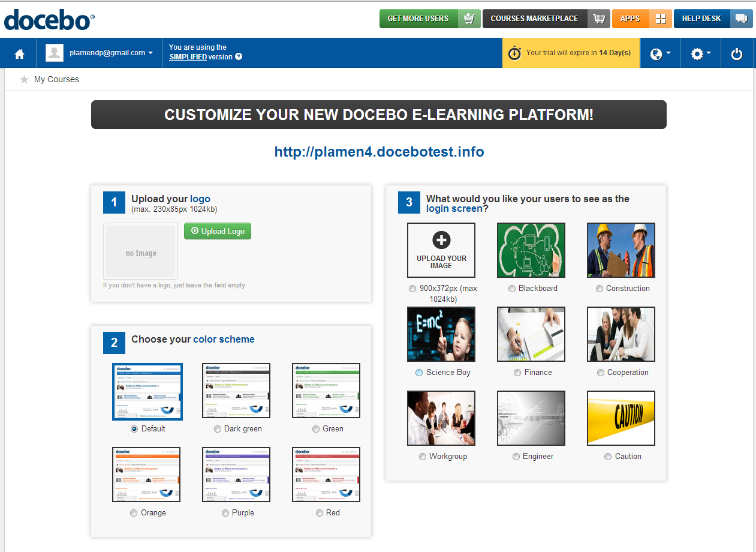This screenshot has height=552, width=756.
Task: Click the Engineer login image thumbnail
Action: [531, 418]
